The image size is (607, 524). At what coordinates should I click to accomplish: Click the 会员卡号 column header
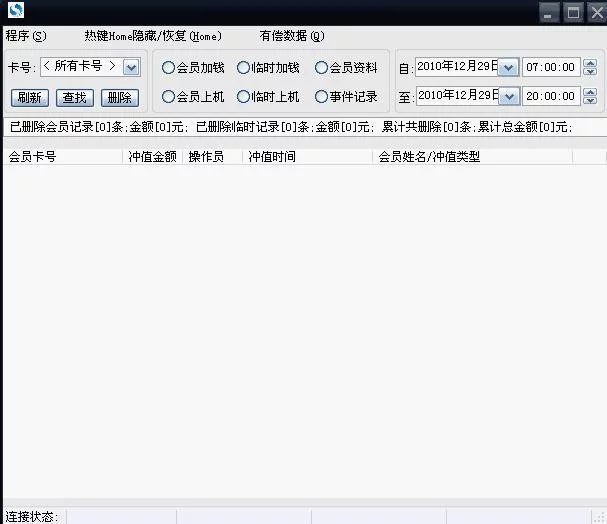(32, 157)
